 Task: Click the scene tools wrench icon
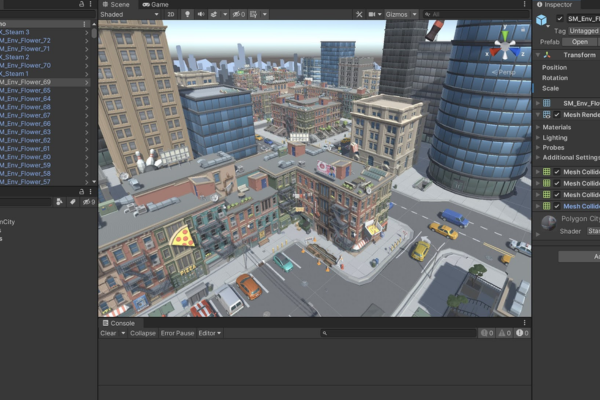click(x=359, y=15)
